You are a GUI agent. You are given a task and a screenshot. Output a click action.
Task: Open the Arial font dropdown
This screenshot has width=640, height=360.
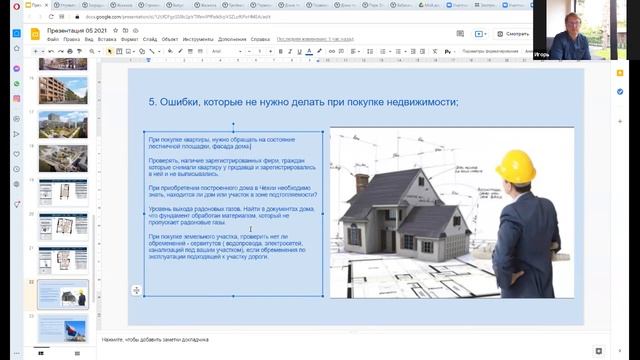point(227,51)
